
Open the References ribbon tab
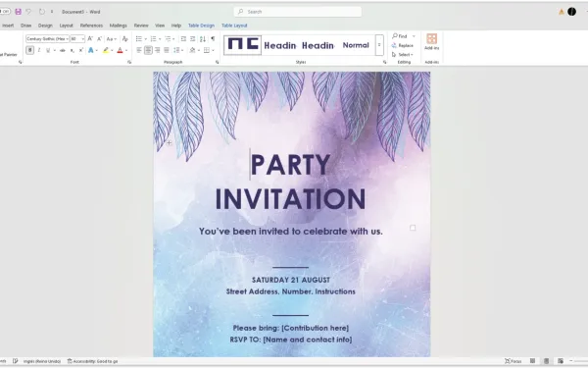coord(91,26)
